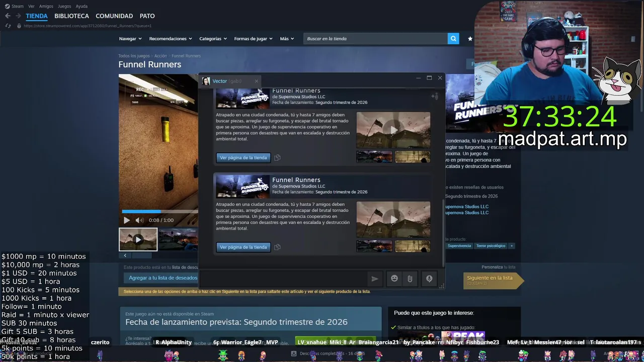Image resolution: width=644 pixels, height=362 pixels.
Task: Expand the Navegar dropdown
Action: 130,39
